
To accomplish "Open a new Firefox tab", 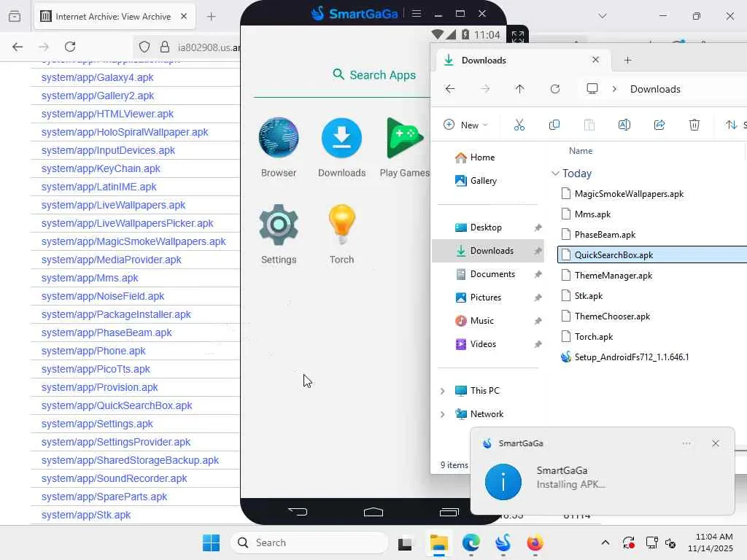I will 212,17.
